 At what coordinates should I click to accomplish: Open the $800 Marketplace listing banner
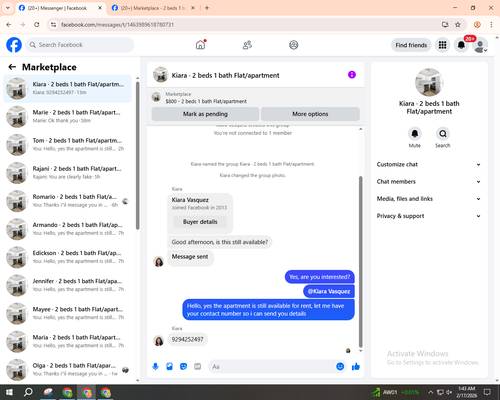point(255,98)
